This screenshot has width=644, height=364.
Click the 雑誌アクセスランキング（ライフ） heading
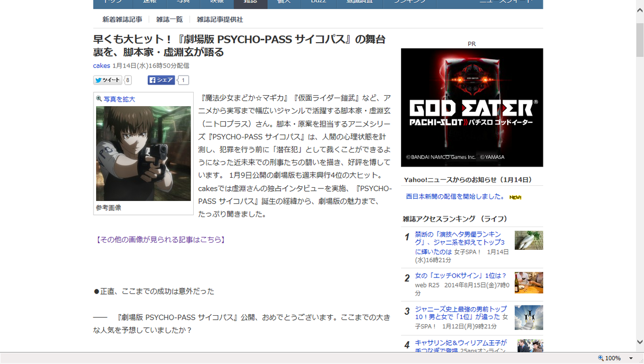[455, 219]
